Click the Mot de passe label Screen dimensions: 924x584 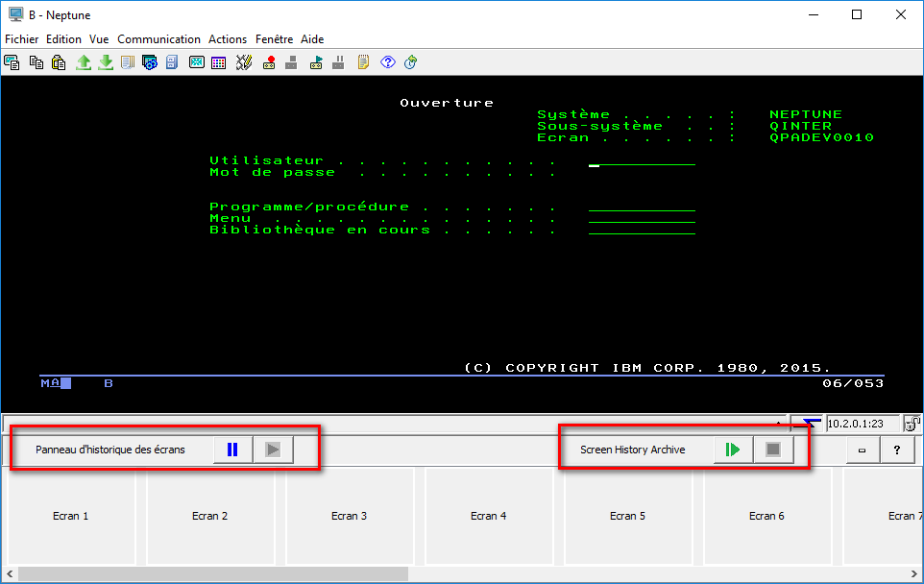pyautogui.click(x=272, y=172)
